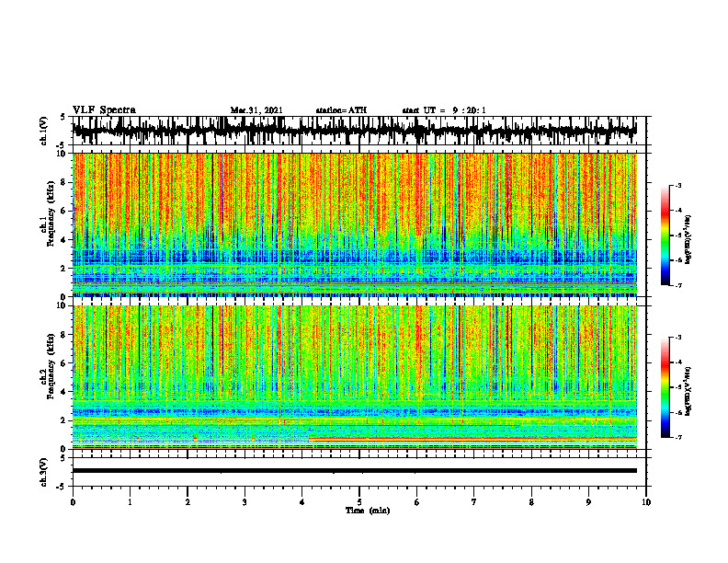This screenshot has height=563, width=728.
Task: Click time axis tick label "5"
Action: pos(359,502)
